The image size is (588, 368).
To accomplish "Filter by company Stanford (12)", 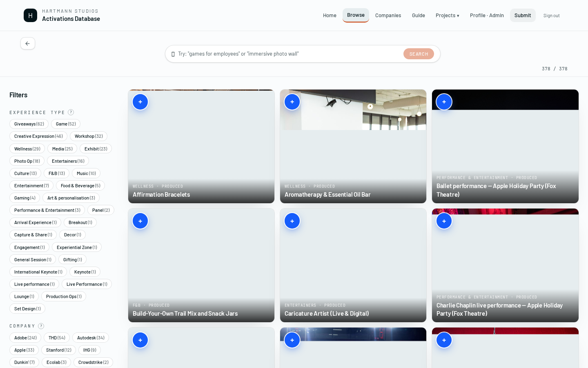I will pyautogui.click(x=59, y=350).
